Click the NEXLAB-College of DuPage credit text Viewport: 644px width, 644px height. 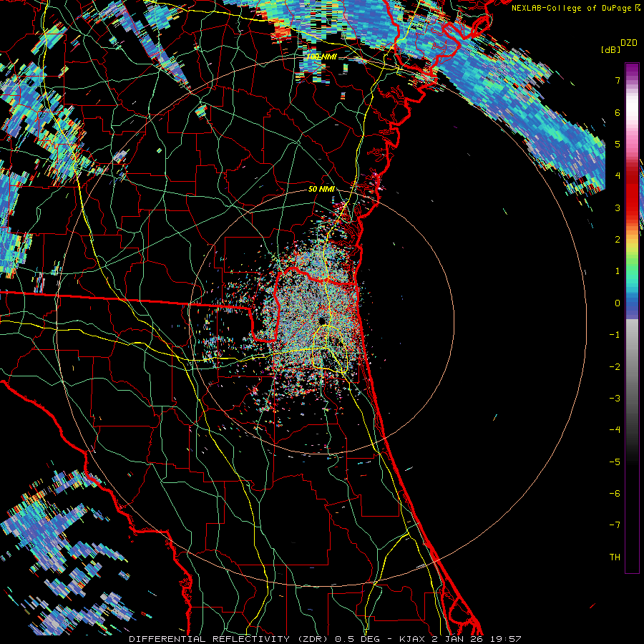[571, 8]
